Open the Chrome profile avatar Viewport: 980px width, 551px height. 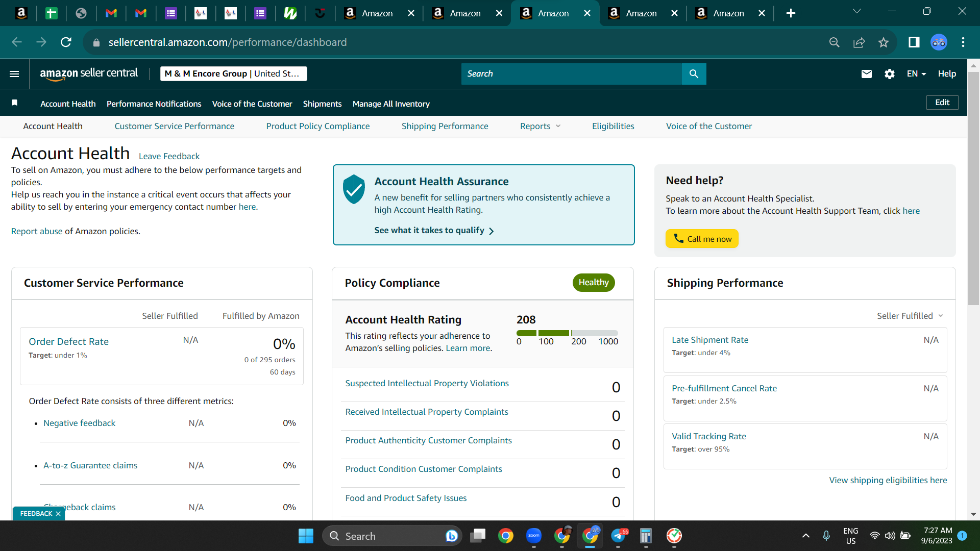coord(939,42)
